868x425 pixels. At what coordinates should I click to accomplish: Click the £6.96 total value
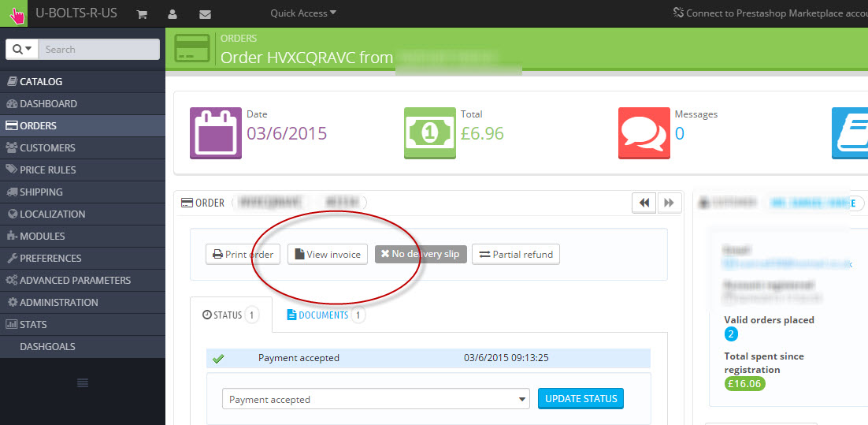coord(482,133)
